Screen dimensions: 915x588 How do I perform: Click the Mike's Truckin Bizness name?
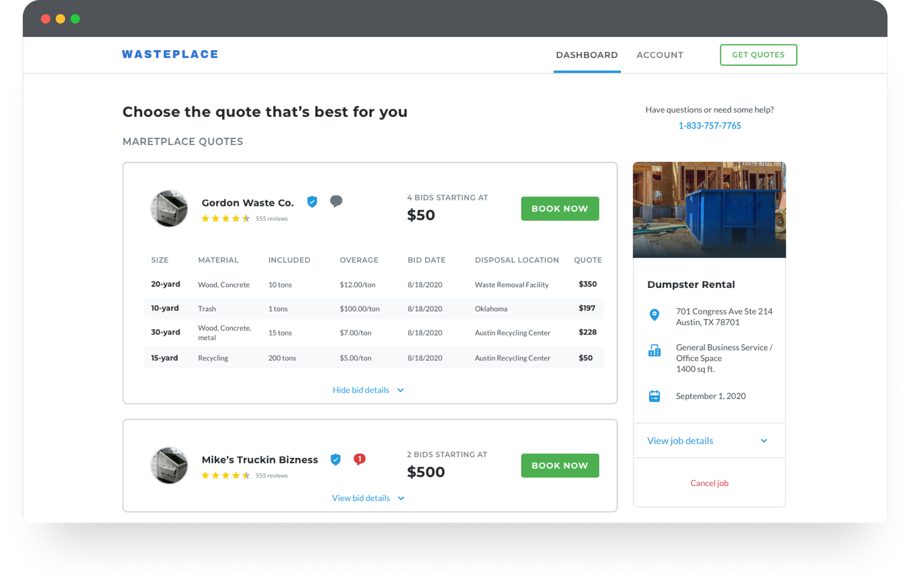click(x=260, y=460)
